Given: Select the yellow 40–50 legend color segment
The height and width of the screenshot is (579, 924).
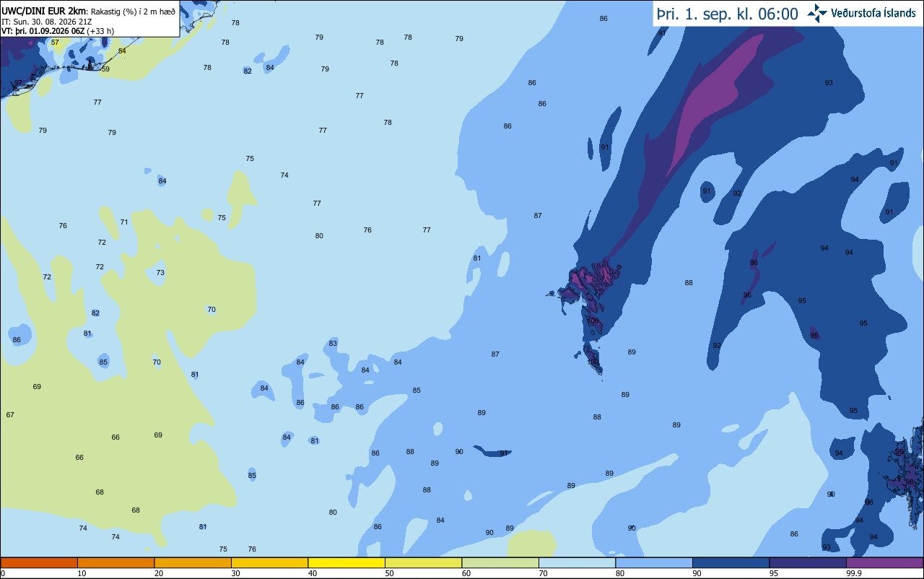Looking at the screenshot, I should [x=346, y=562].
